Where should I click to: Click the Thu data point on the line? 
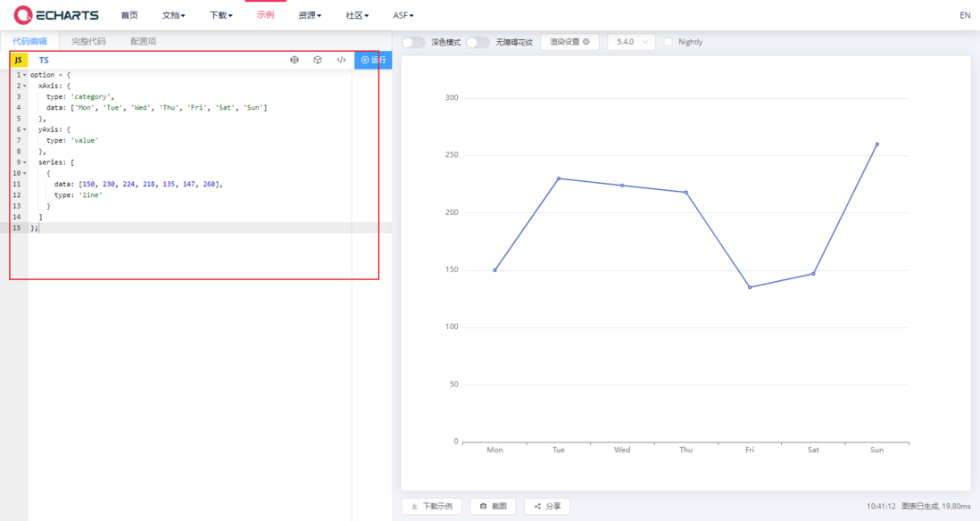pos(686,193)
